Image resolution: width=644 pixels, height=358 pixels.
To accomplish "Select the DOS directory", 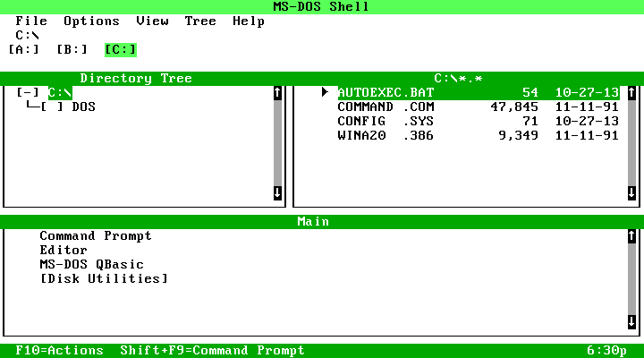I will click(x=84, y=107).
